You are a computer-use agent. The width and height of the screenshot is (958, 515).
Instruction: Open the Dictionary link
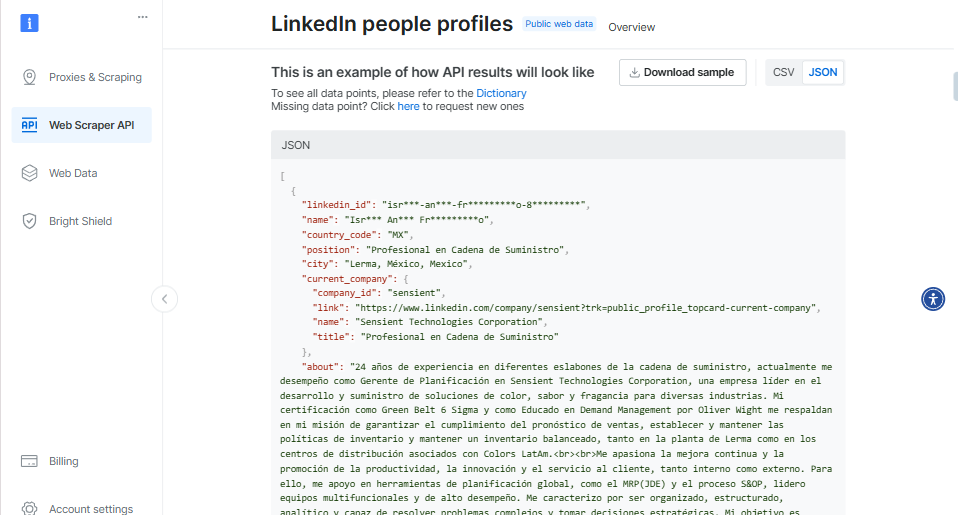[501, 93]
